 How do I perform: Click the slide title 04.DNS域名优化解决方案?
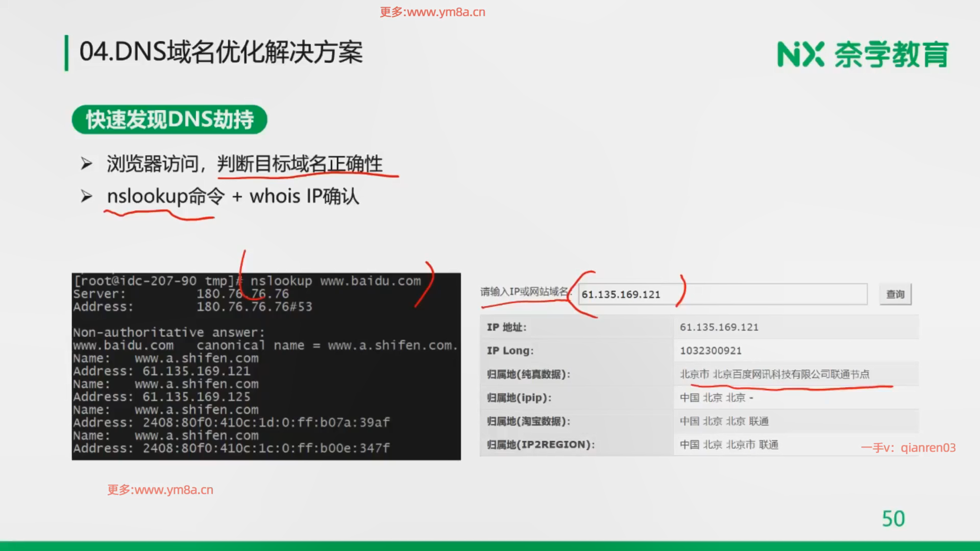point(220,52)
